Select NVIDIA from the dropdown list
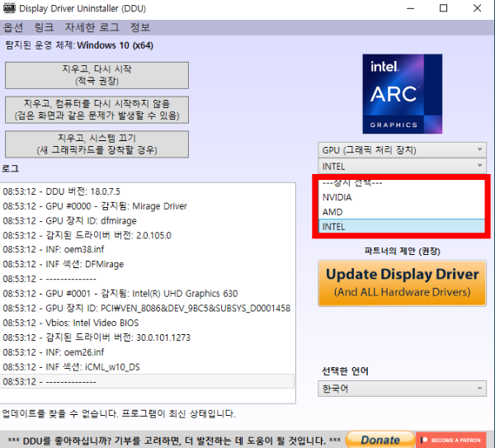Screen dimensions: 495x448 (x=402, y=197)
